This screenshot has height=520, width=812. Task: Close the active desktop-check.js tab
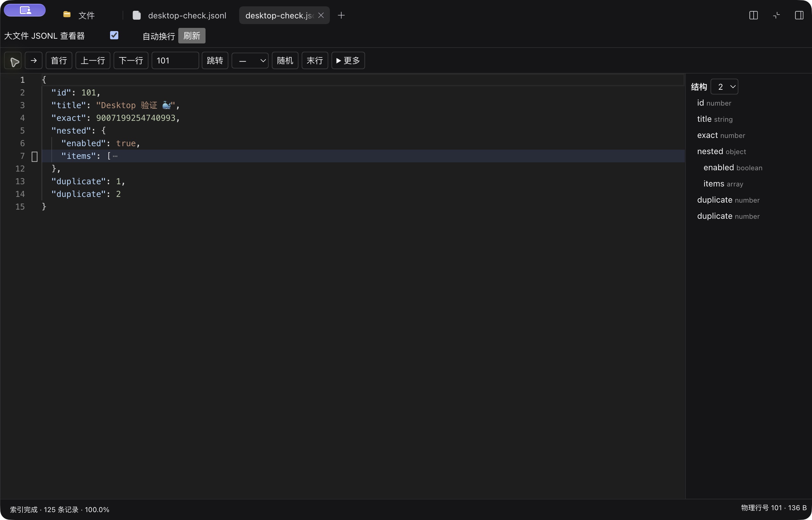pyautogui.click(x=321, y=15)
